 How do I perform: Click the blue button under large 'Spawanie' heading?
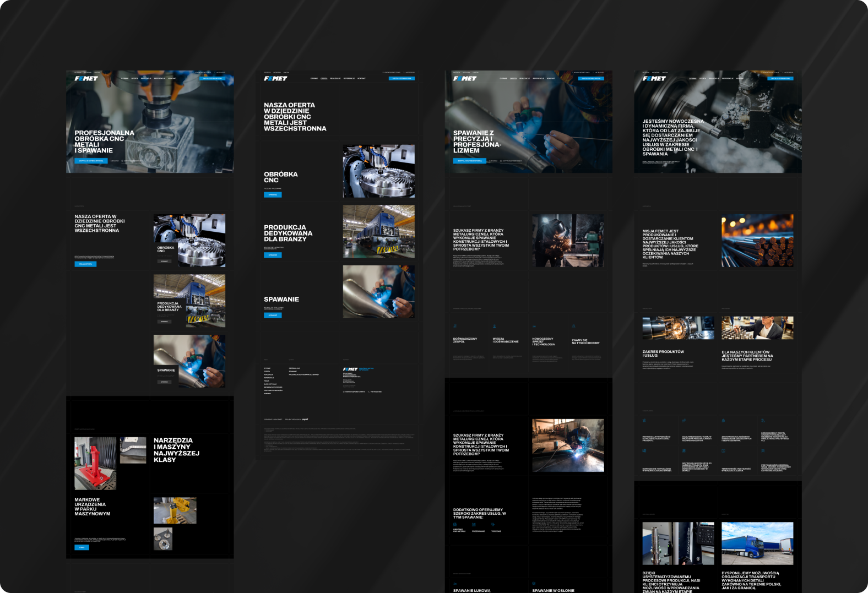tap(273, 315)
